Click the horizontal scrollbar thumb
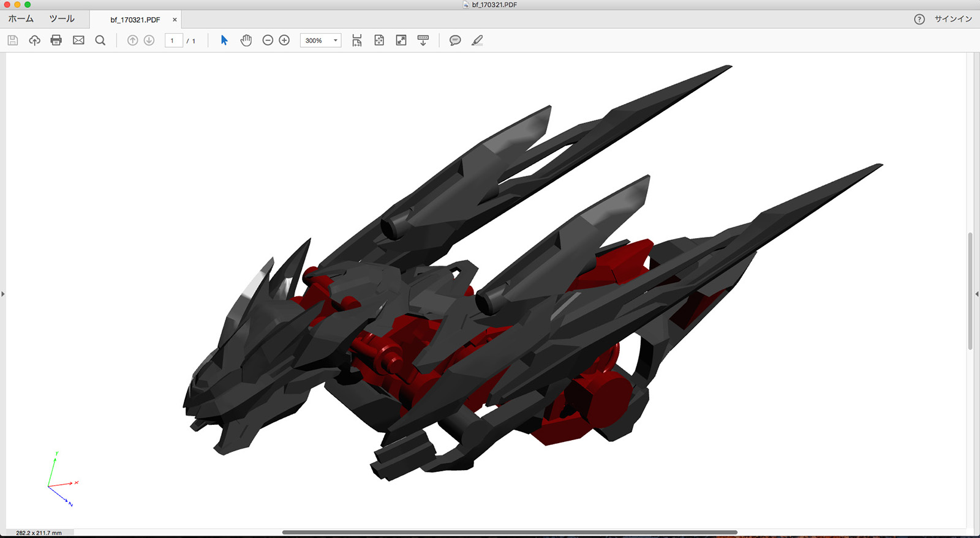 pos(510,532)
